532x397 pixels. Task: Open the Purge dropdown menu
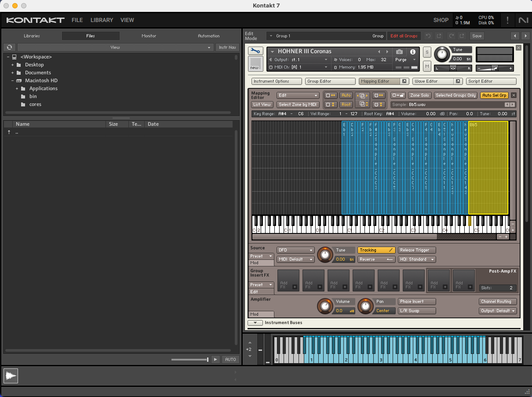point(406,60)
